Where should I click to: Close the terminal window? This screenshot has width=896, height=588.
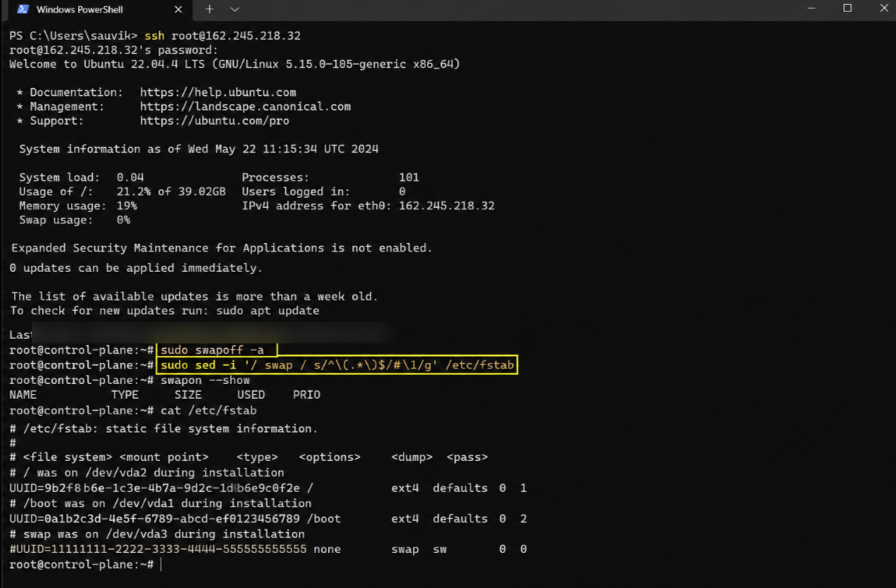pos(884,8)
